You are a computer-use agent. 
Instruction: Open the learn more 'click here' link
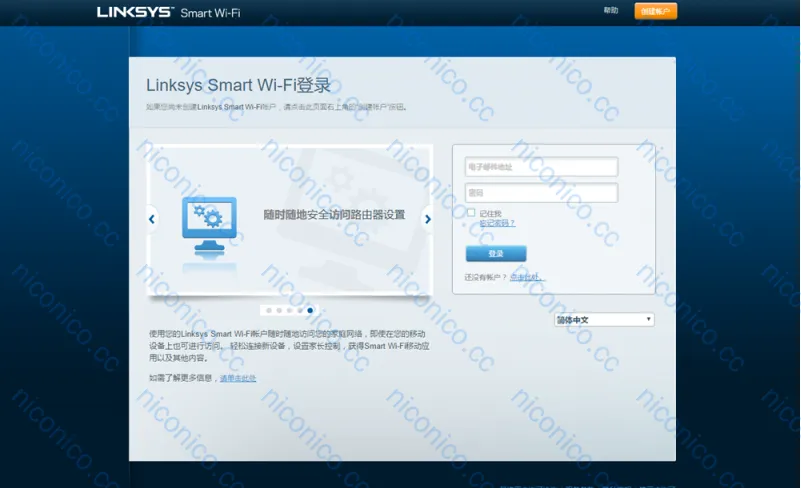(x=238, y=378)
